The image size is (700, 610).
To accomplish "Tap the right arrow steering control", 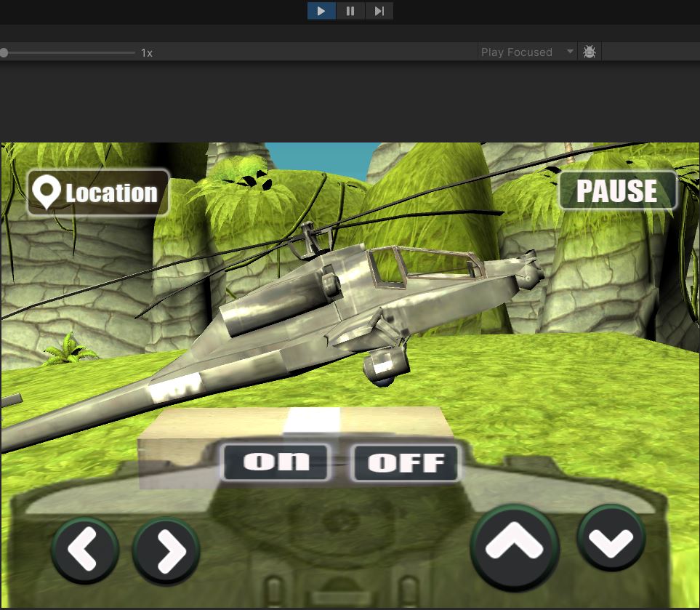I will tap(166, 552).
